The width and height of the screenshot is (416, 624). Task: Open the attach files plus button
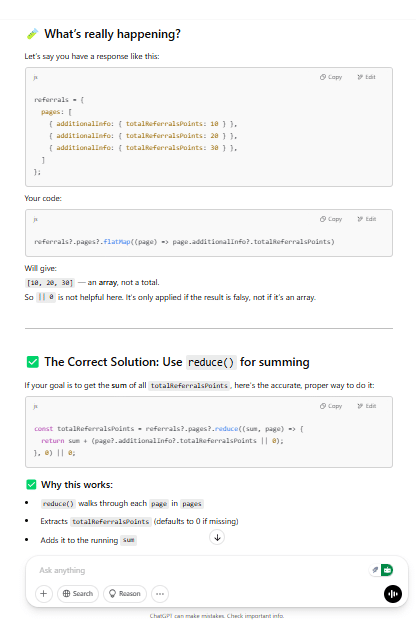[43, 593]
